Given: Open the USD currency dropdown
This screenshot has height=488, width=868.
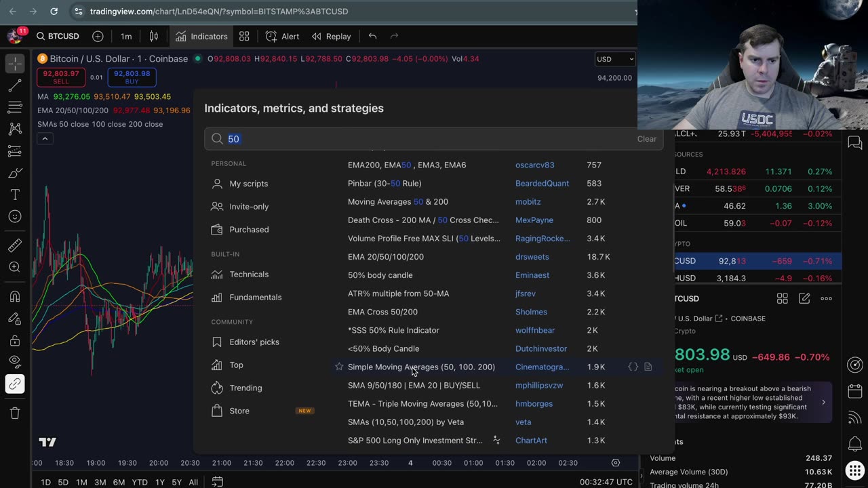Looking at the screenshot, I should pyautogui.click(x=614, y=59).
